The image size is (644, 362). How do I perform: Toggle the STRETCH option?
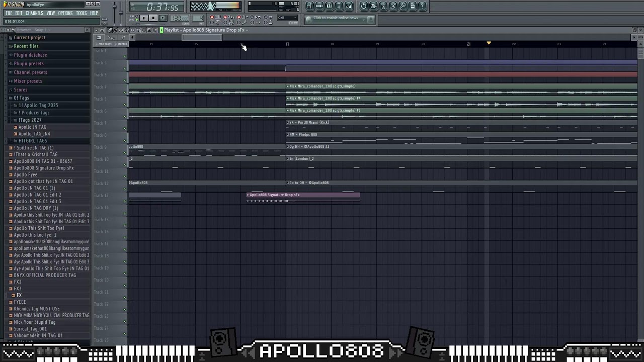pyautogui.click(x=121, y=44)
